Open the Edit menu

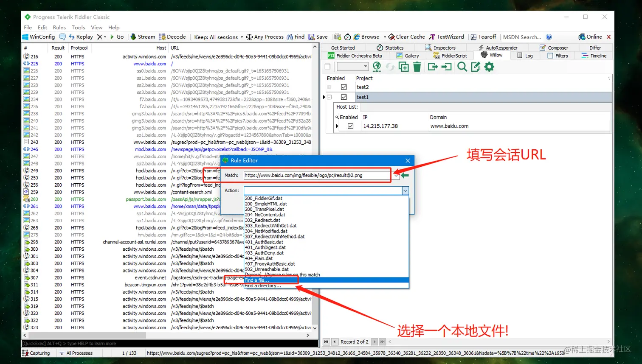[x=42, y=27]
